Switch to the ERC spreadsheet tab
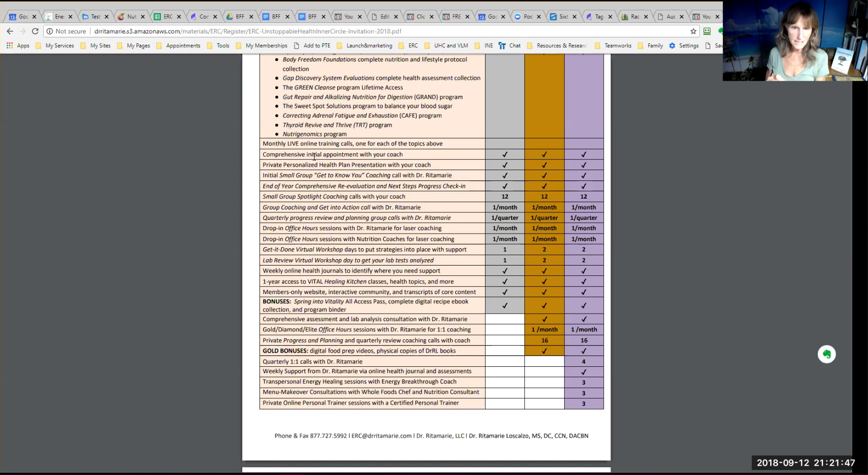 tap(164, 17)
